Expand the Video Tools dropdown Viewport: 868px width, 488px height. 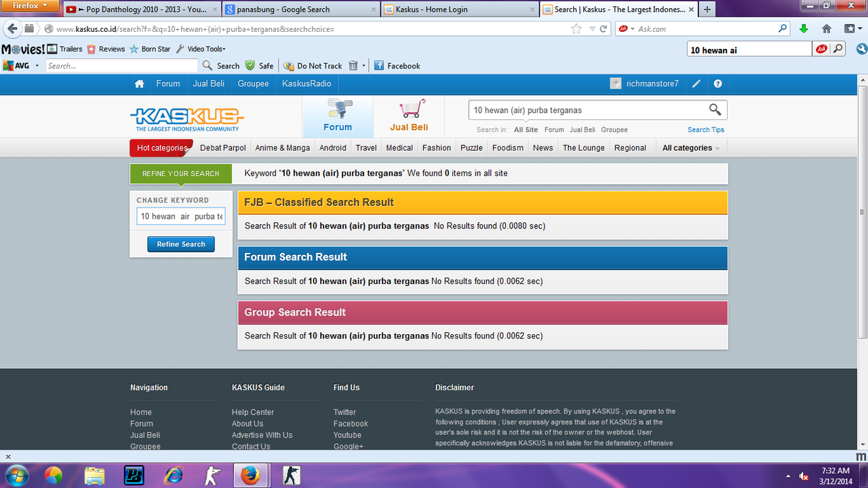click(x=206, y=49)
